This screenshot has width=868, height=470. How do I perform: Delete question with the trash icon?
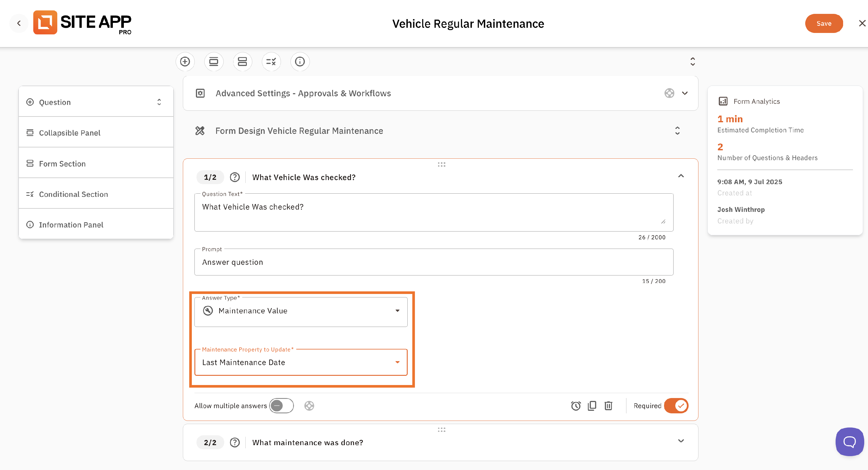pos(608,406)
